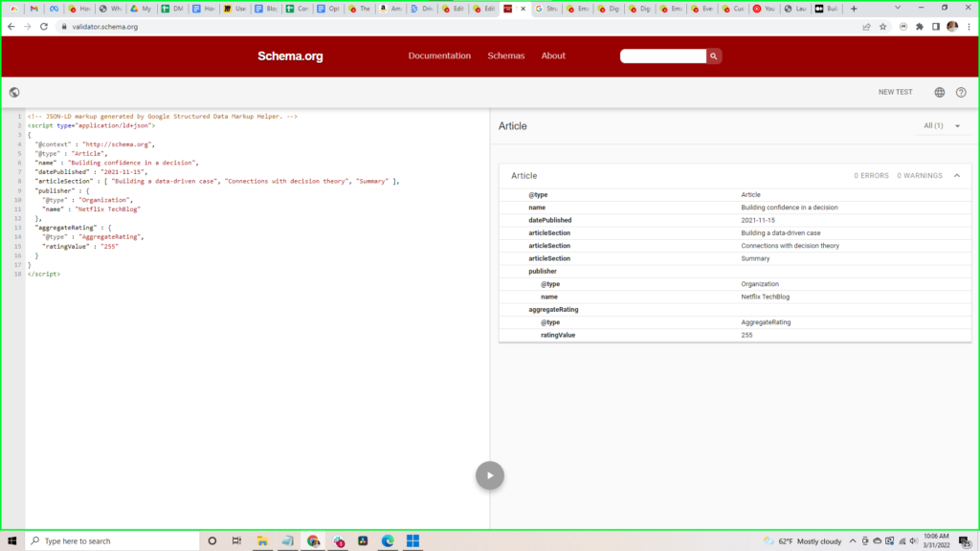Viewport: 980px width, 551px height.
Task: Click the Schema.org site search field
Action: (663, 56)
